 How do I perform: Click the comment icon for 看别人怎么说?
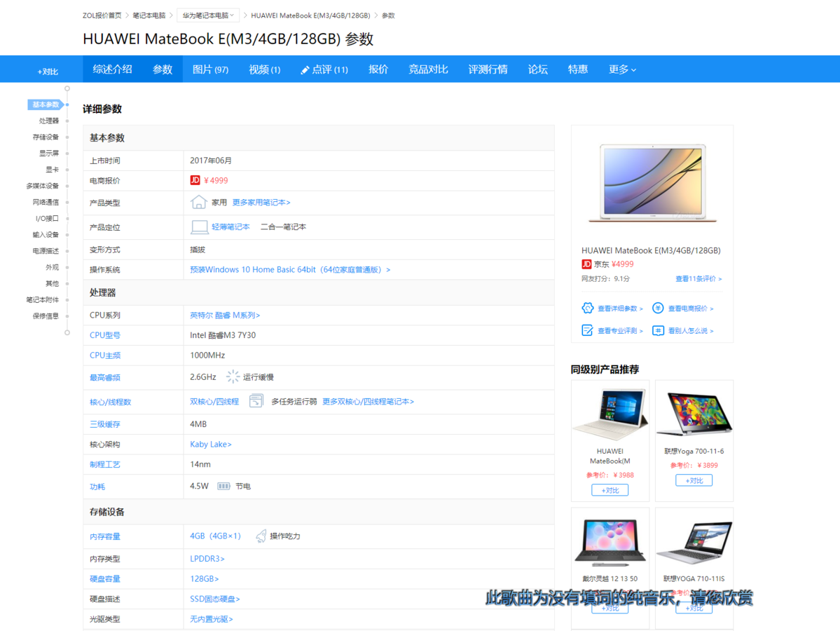point(658,330)
